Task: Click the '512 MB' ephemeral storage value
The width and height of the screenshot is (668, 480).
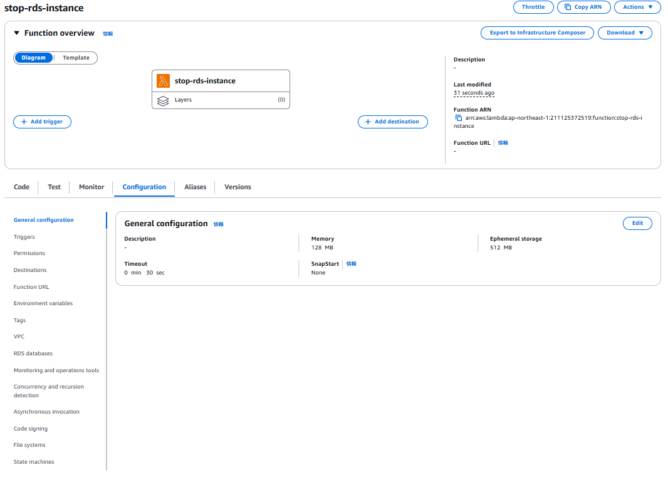Action: [501, 248]
